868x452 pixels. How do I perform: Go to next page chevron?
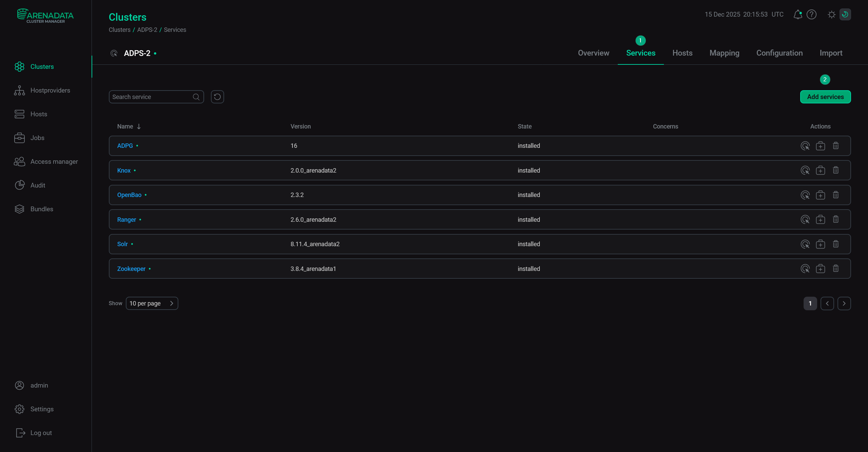pos(844,303)
